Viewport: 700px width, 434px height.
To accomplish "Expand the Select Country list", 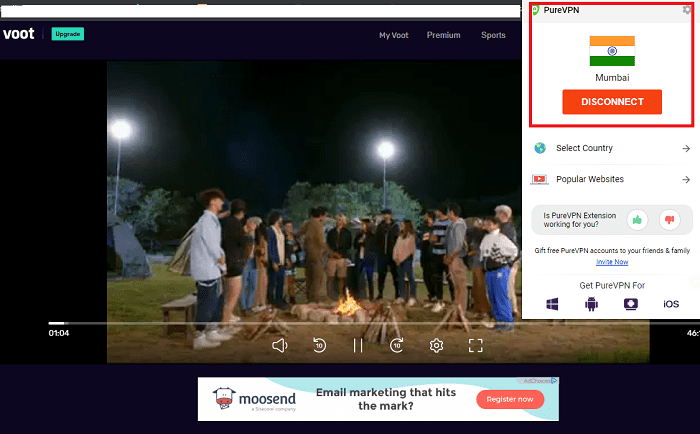I will point(611,148).
